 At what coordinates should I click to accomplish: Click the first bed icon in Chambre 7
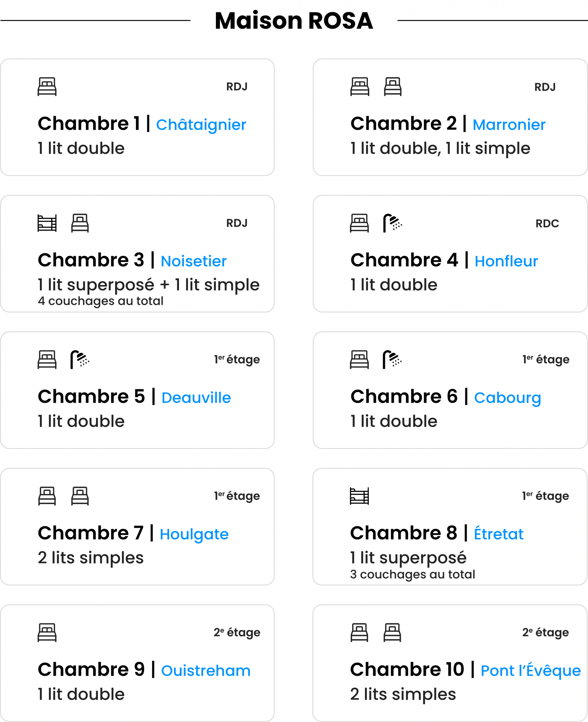47,496
